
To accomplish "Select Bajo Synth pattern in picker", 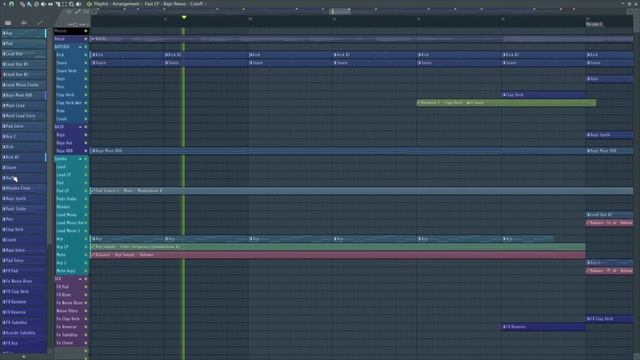I will pos(24,198).
